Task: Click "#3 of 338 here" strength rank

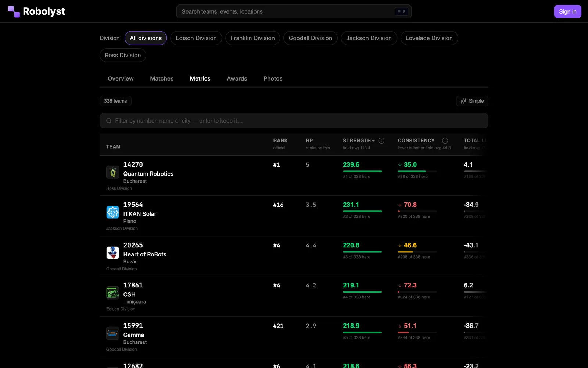Action: coord(356,257)
